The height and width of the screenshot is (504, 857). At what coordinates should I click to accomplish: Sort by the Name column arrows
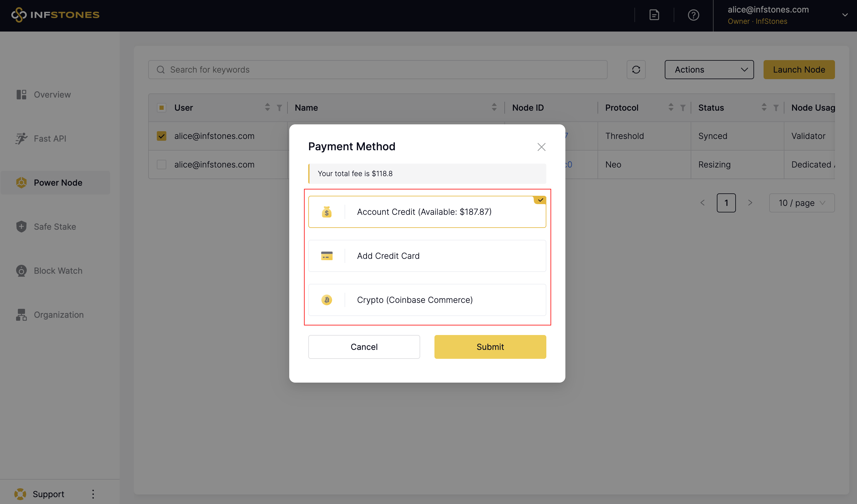494,107
